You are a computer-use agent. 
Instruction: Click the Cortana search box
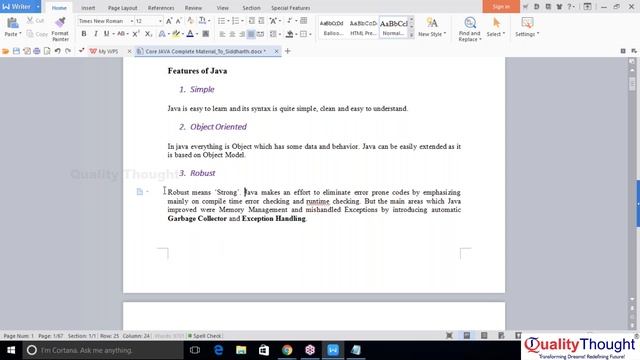(x=103, y=350)
